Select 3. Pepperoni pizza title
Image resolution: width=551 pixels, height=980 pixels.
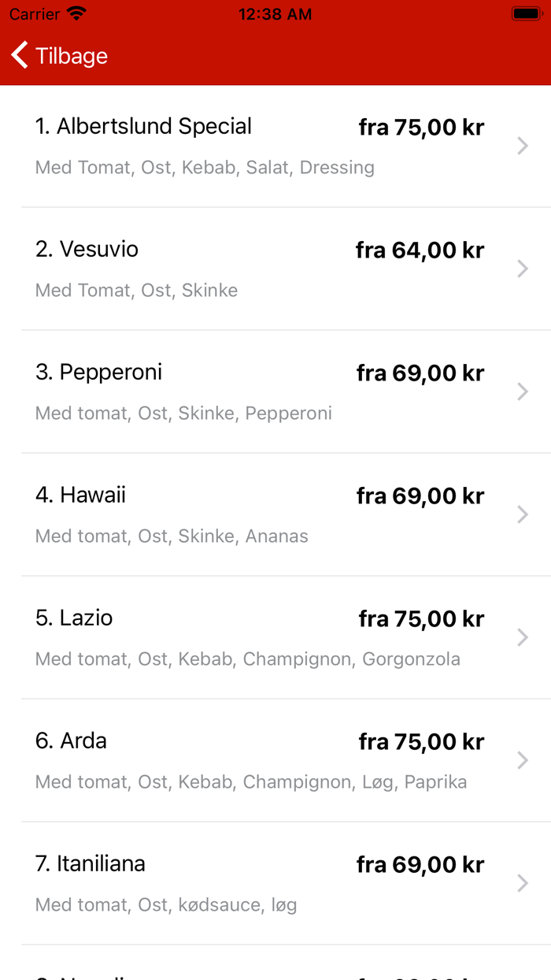click(x=98, y=372)
